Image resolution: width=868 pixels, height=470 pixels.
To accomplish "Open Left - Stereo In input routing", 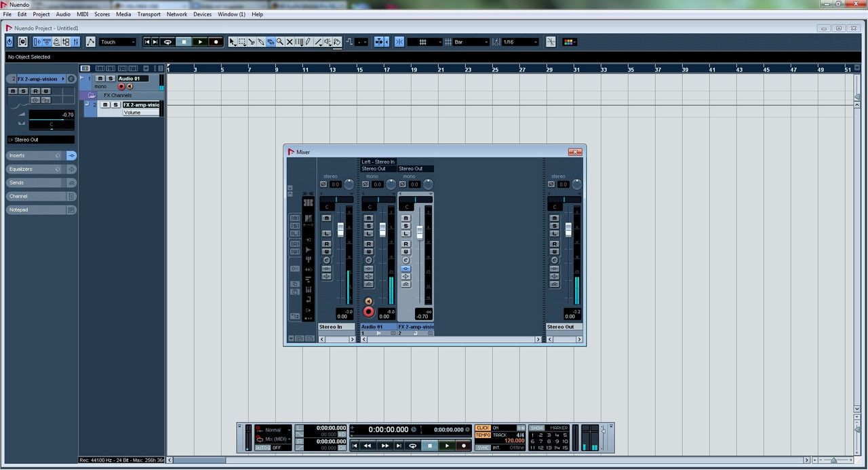I will point(378,161).
